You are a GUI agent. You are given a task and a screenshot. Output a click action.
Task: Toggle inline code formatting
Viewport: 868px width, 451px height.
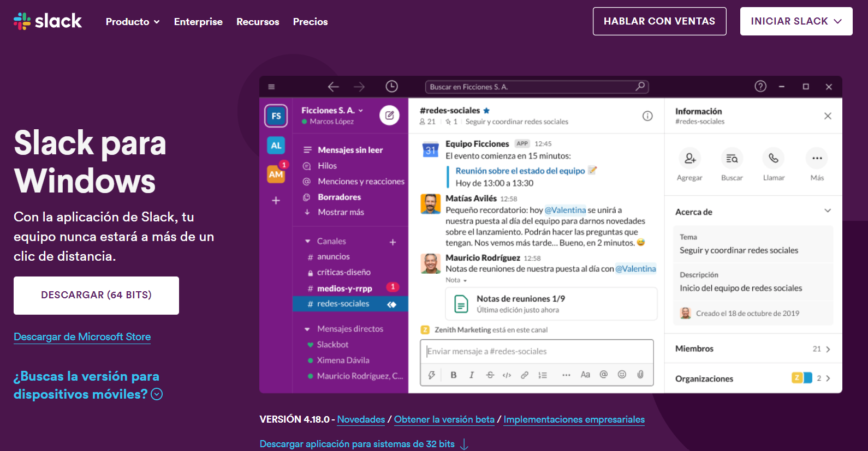(x=507, y=375)
